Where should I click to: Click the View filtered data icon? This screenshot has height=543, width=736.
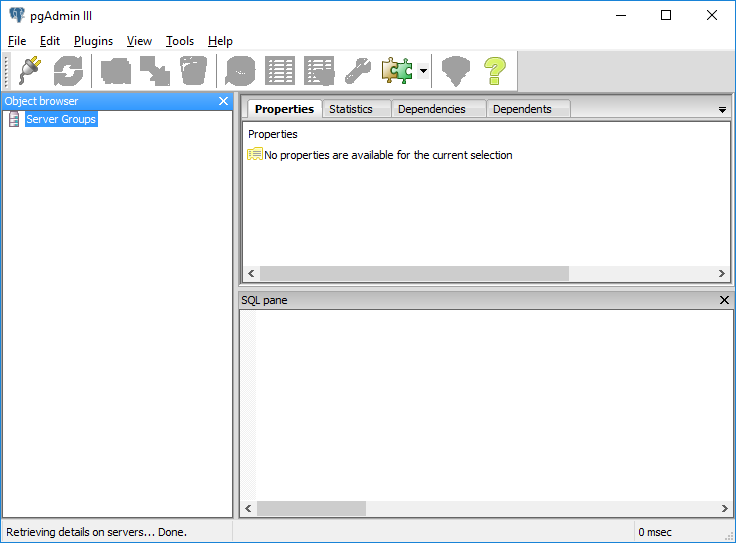319,71
